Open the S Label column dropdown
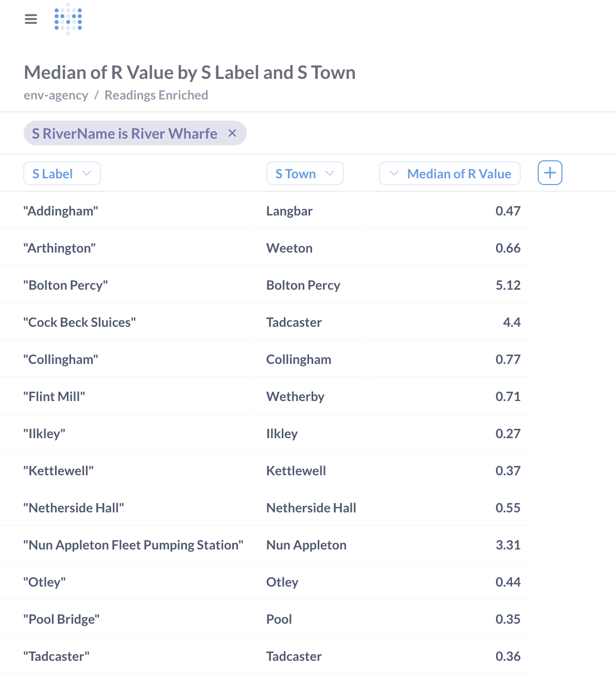The image size is (616, 700). pyautogui.click(x=87, y=173)
